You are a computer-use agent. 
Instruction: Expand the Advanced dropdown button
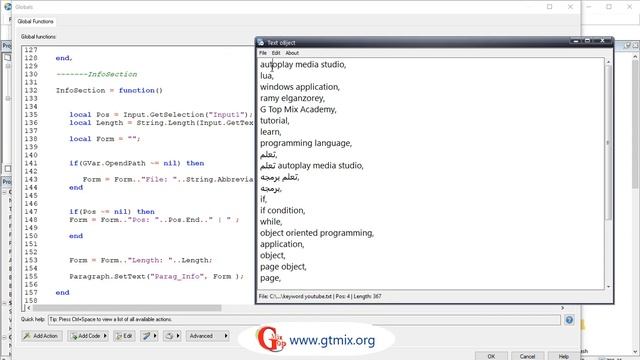point(208,336)
